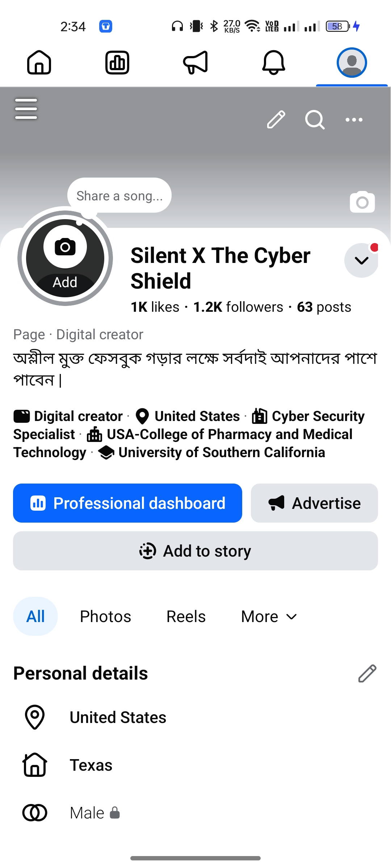The width and height of the screenshot is (391, 868).
Task: Open the hamburger menu on cover photo
Action: click(x=26, y=109)
